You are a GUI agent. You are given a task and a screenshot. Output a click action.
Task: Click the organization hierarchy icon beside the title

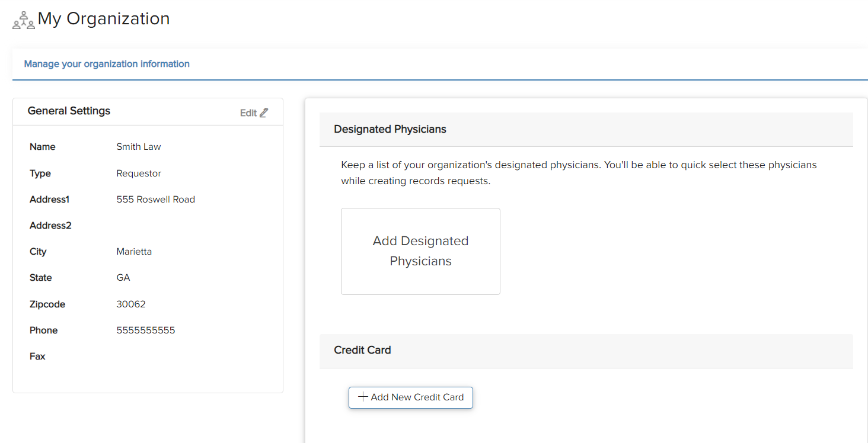coord(24,20)
